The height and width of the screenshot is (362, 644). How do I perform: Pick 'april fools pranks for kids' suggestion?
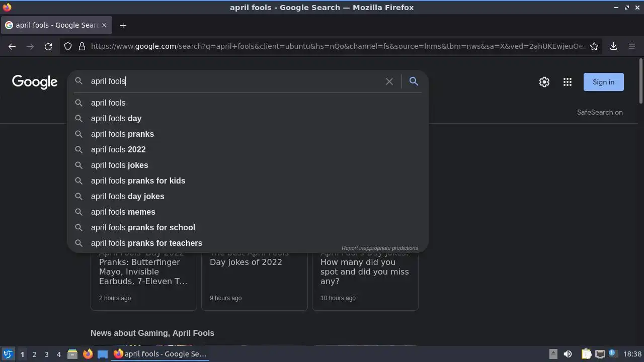pyautogui.click(x=248, y=180)
